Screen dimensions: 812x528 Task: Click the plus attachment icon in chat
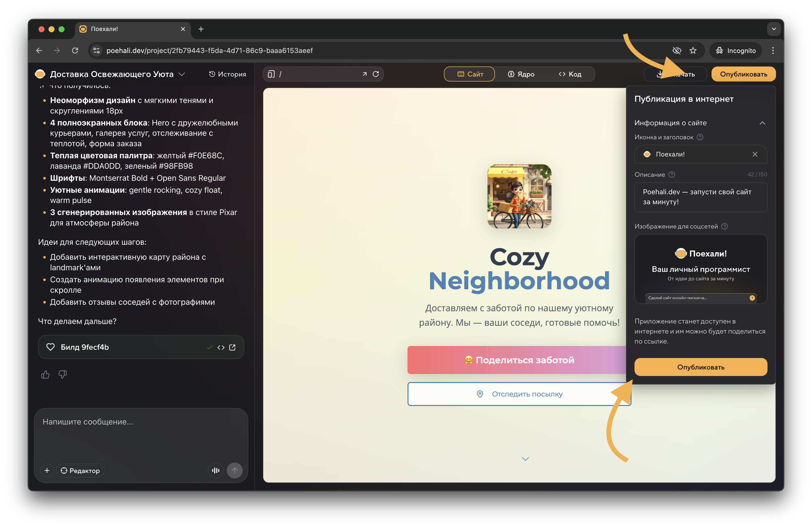pos(47,470)
